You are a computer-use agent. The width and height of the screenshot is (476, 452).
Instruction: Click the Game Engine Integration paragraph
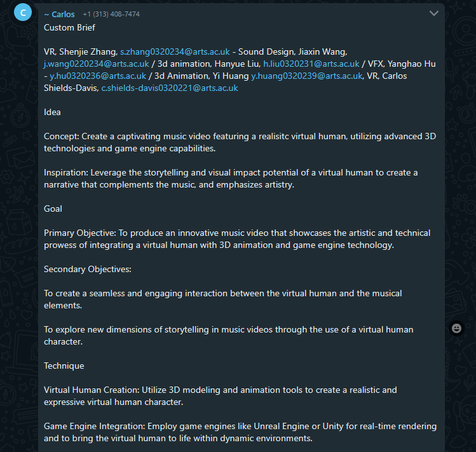[x=240, y=432]
